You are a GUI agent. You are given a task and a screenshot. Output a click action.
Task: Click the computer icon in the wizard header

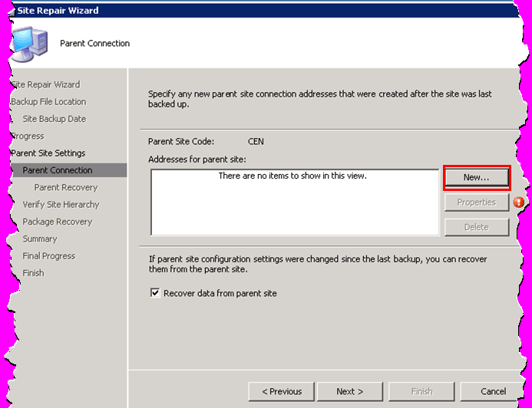pos(30,44)
